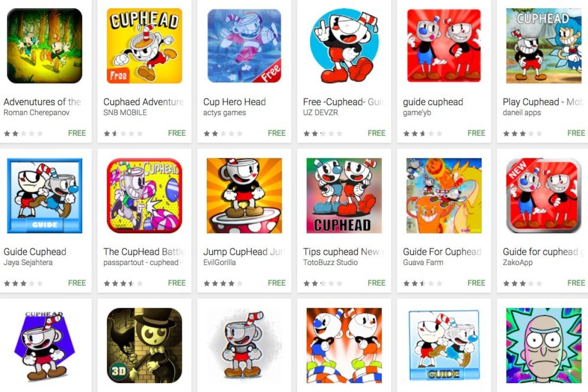This screenshot has width=588, height=392.
Task: Open The CupHead Battle app title
Action: click(144, 252)
